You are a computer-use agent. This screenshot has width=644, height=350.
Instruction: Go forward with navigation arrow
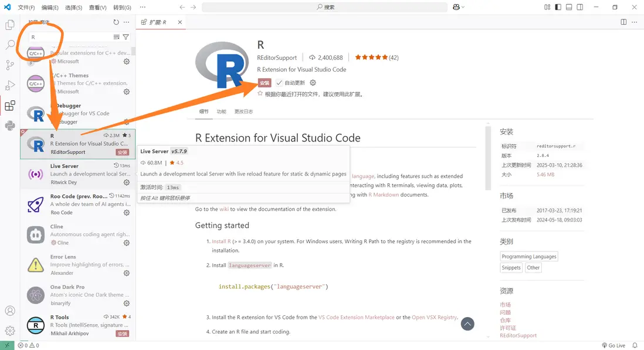194,7
